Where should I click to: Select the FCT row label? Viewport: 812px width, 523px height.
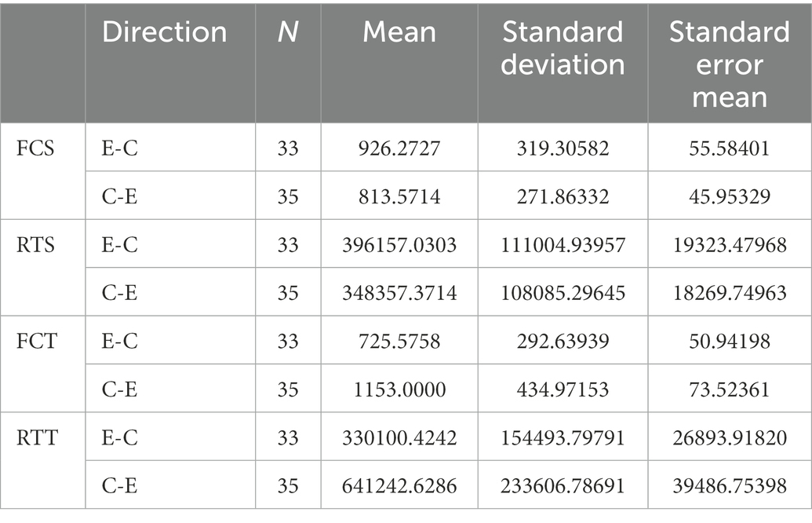click(x=36, y=341)
